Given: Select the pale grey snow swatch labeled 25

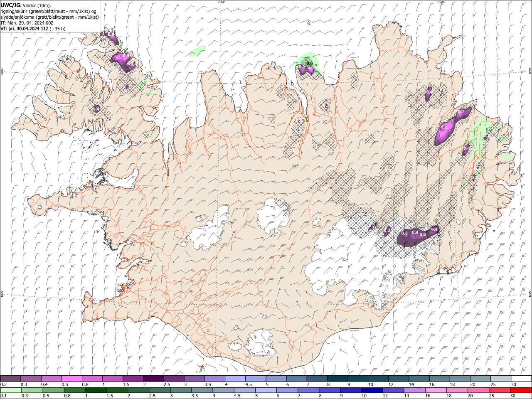Looking at the screenshot, I should [x=500, y=379].
